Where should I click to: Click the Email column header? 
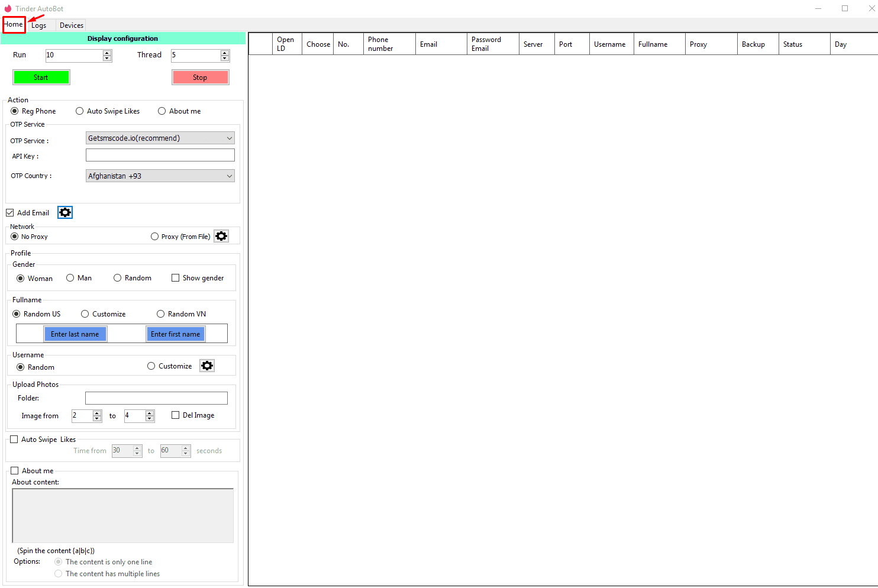pyautogui.click(x=441, y=44)
